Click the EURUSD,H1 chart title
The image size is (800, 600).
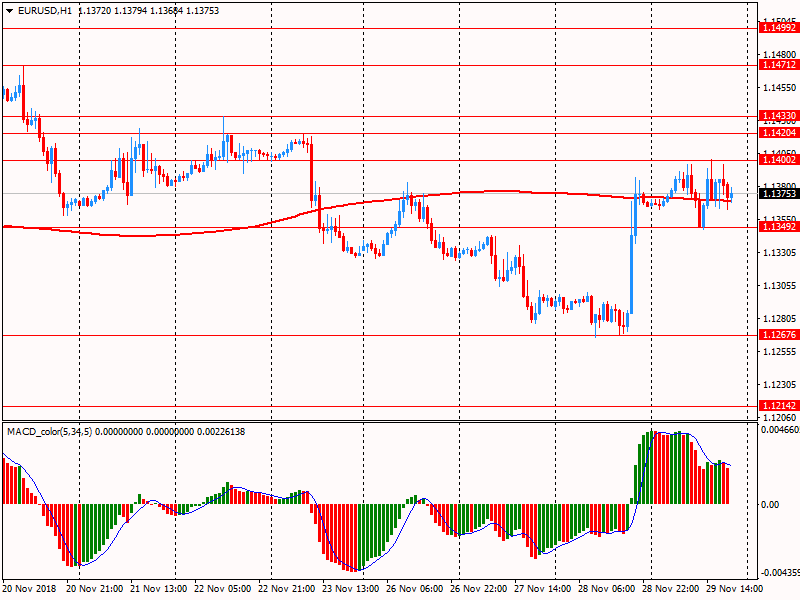tap(45, 11)
